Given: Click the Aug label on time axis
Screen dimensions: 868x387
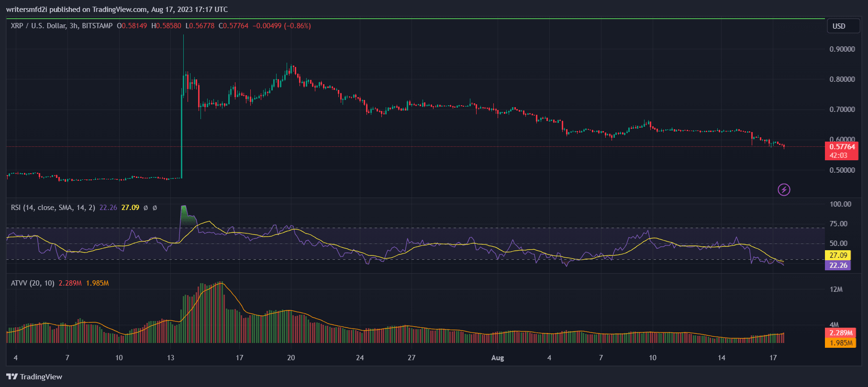Looking at the screenshot, I should (498, 358).
